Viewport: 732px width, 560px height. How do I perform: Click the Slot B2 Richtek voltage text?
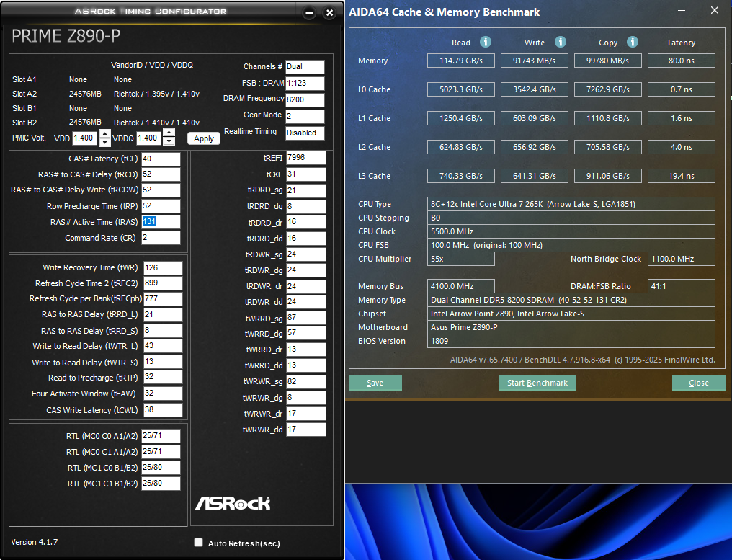click(156, 123)
